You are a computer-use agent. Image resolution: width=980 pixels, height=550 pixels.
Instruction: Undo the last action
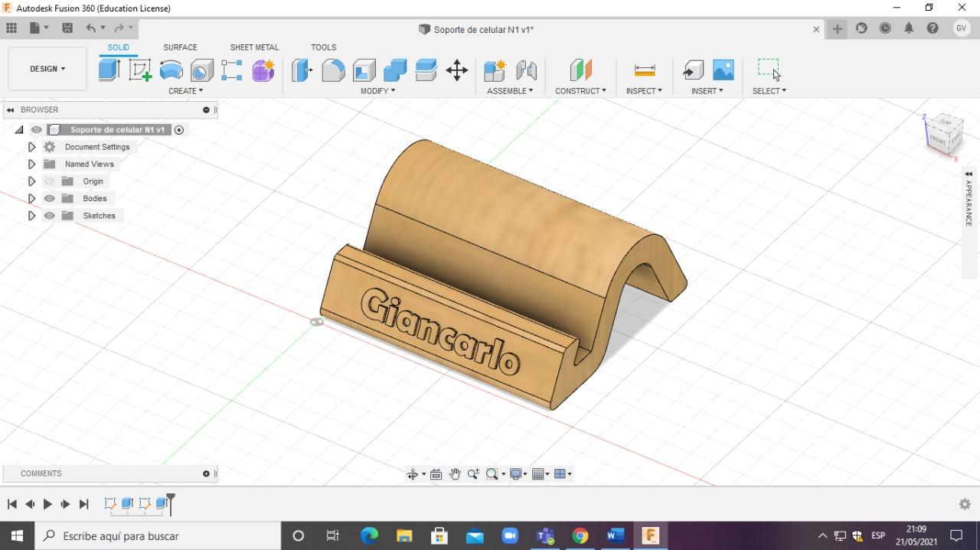[x=91, y=28]
